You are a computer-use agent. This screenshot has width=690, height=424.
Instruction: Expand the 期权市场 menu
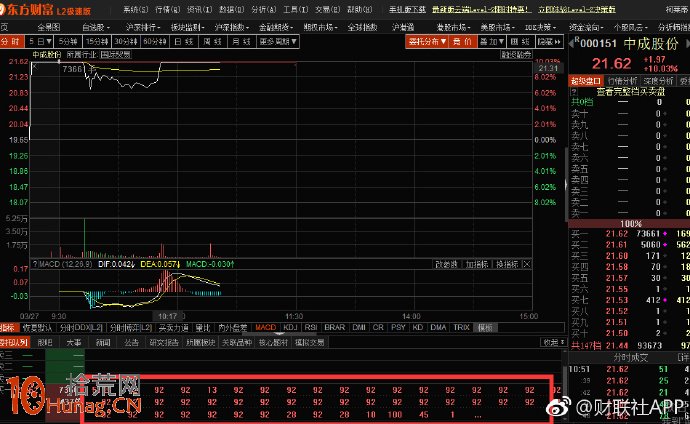pyautogui.click(x=320, y=27)
